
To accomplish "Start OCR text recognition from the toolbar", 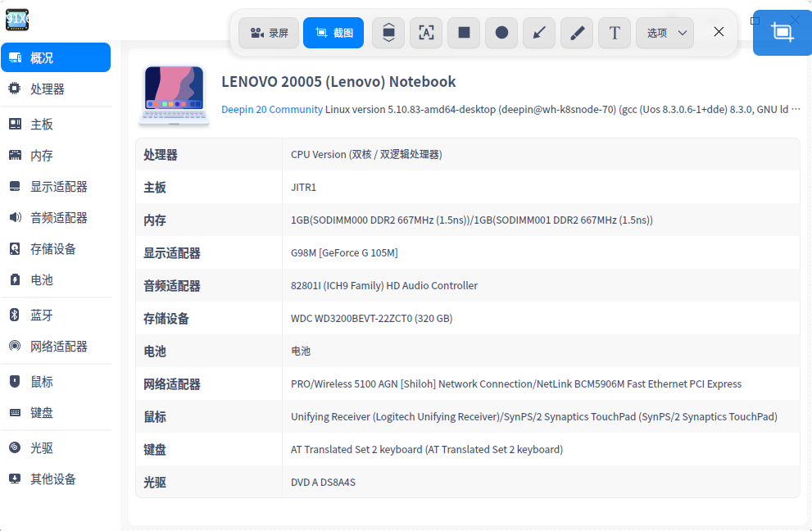I will pos(425,32).
